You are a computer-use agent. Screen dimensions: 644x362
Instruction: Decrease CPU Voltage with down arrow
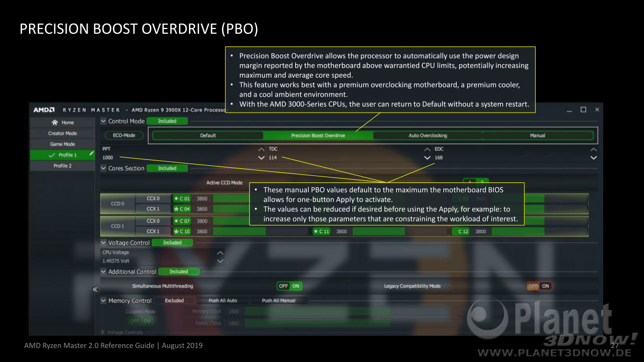(x=219, y=261)
